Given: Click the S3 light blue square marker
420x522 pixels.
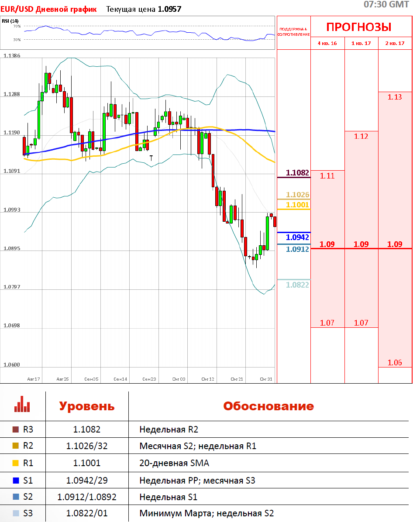Looking at the screenshot, I should click(x=16, y=513).
